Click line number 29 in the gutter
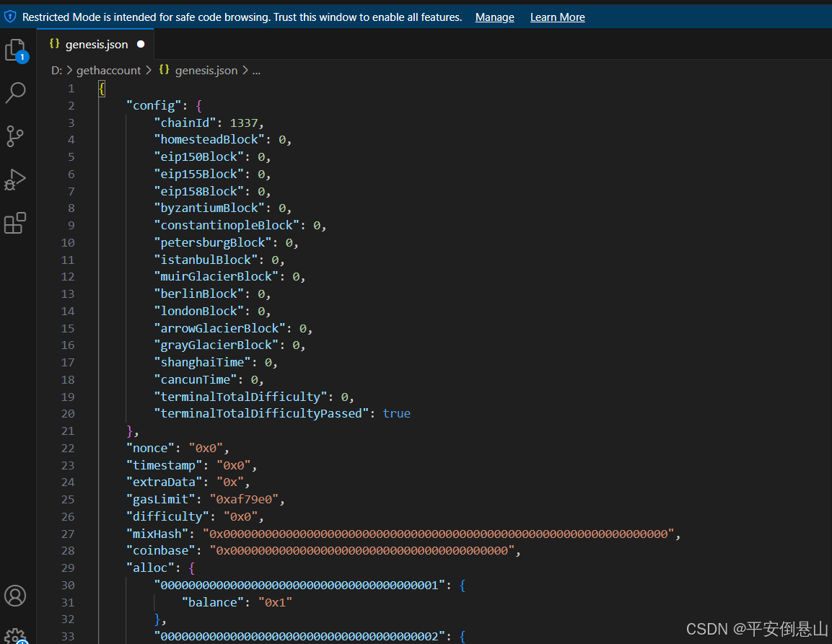832x644 pixels. [68, 568]
